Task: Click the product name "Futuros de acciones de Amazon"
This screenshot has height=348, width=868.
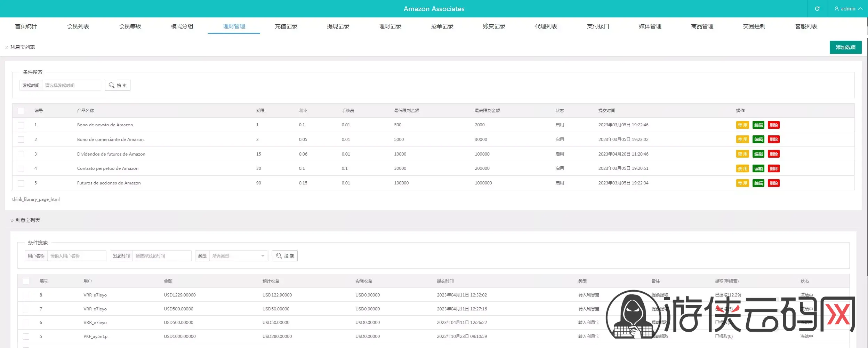Action: pos(109,183)
